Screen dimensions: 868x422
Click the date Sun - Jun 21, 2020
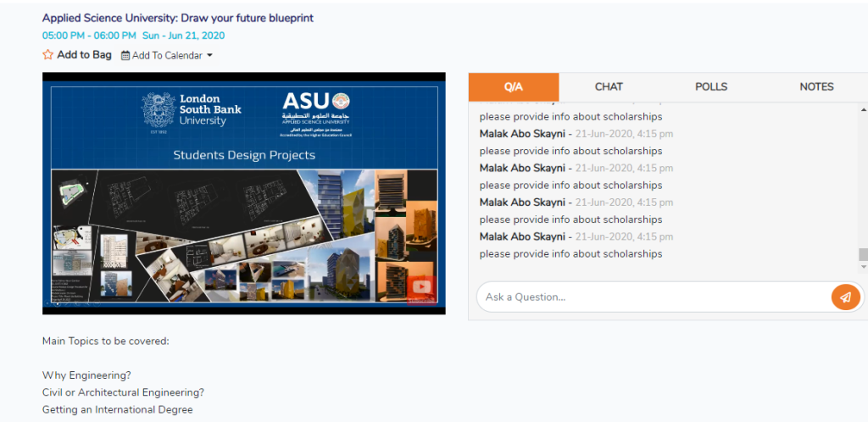183,36
